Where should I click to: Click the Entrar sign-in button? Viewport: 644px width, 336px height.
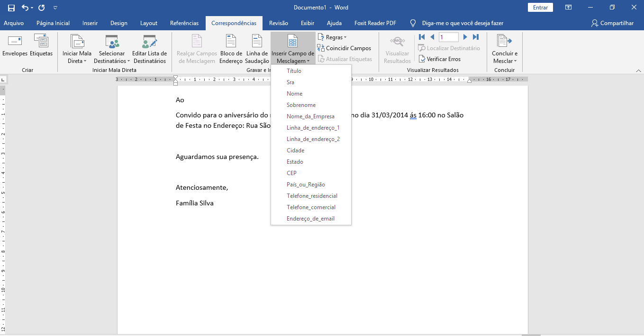click(x=540, y=8)
